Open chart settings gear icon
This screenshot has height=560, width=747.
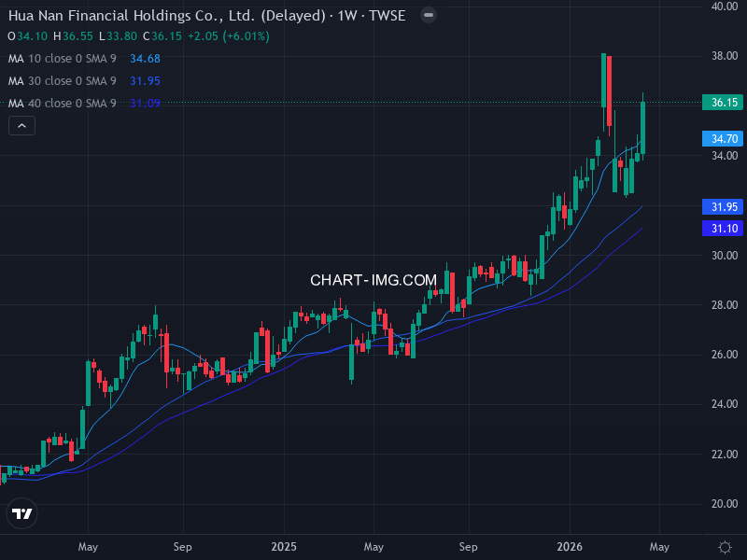[725, 547]
